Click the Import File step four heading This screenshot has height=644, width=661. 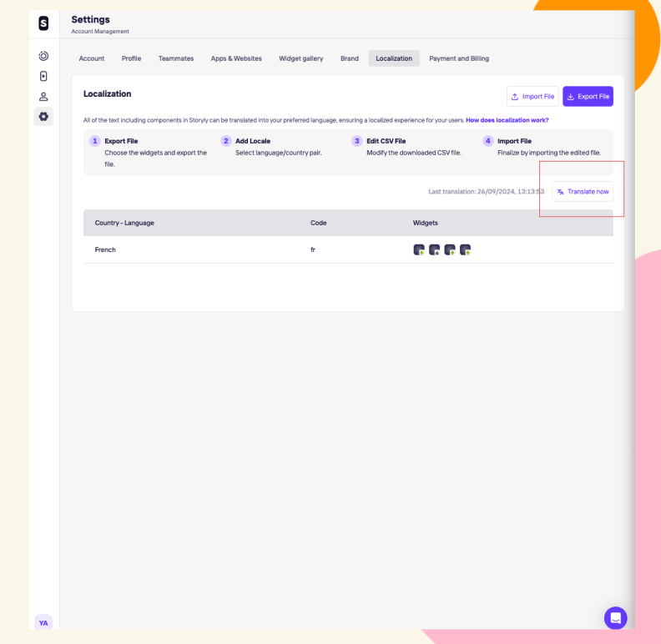[514, 141]
